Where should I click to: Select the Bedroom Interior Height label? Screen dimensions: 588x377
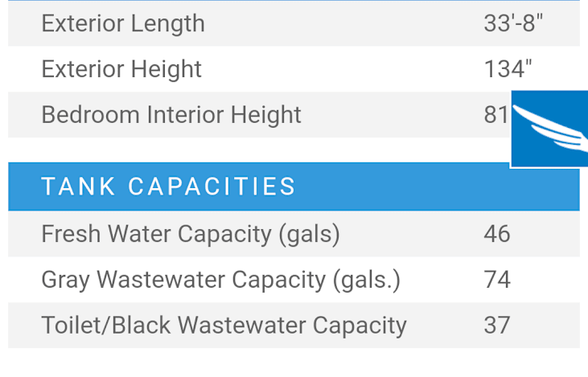[x=171, y=115]
